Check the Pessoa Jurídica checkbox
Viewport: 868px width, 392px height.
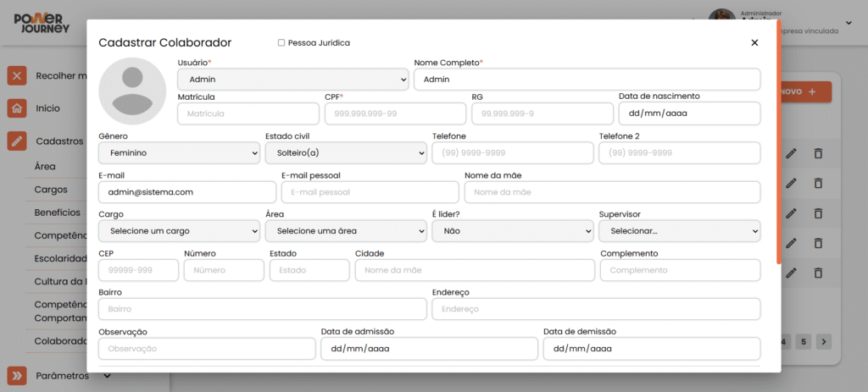281,42
